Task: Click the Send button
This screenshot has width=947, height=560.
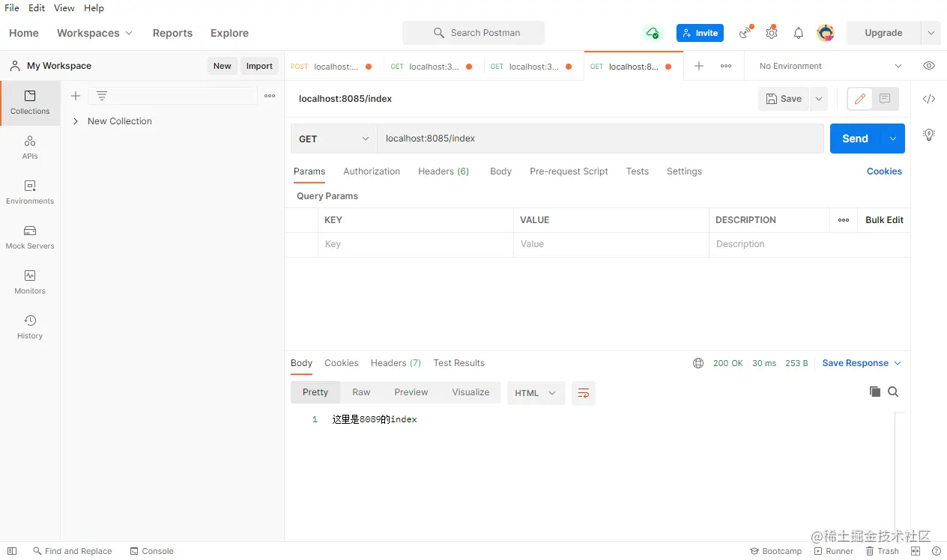Action: pyautogui.click(x=856, y=139)
